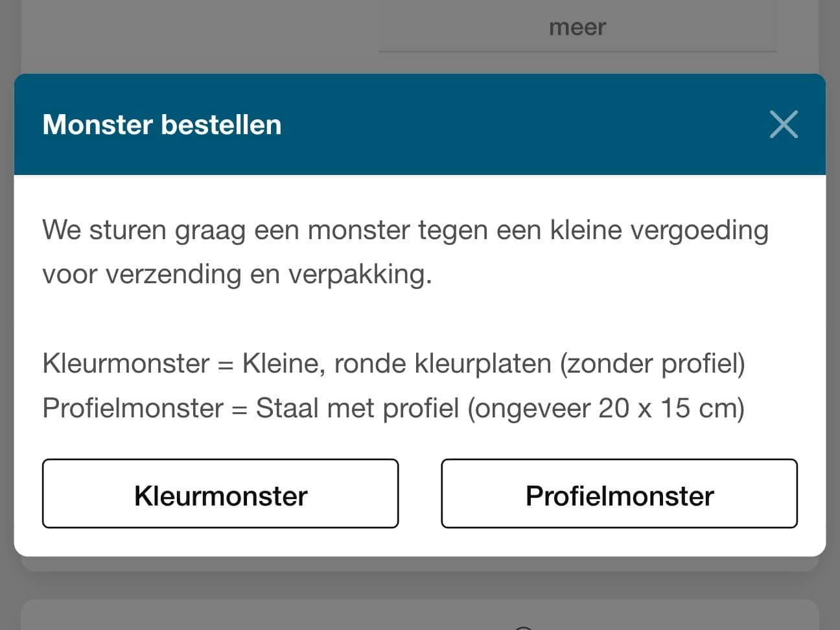This screenshot has height=630, width=840.
Task: Click the text '(ongeveer 20 x 15 cm)'
Action: click(606, 408)
